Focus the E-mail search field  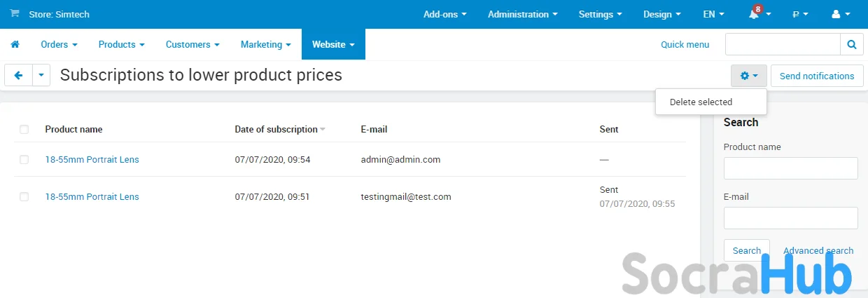click(x=790, y=218)
